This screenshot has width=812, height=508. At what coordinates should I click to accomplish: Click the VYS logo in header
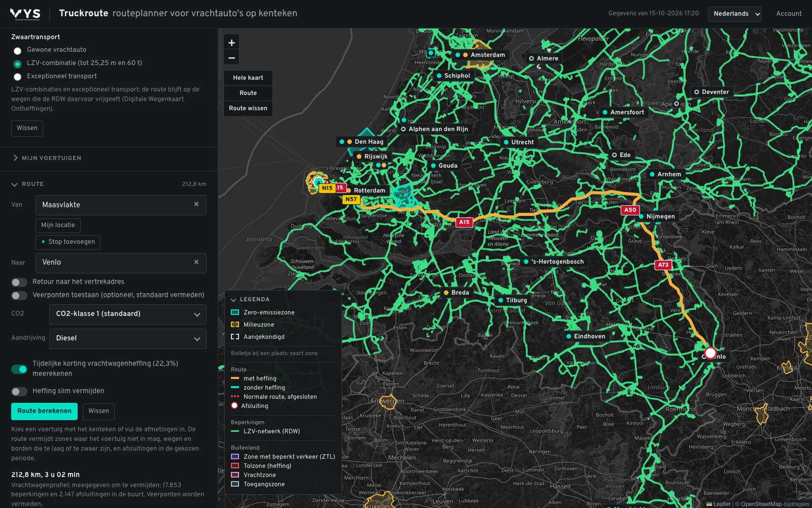coord(25,14)
